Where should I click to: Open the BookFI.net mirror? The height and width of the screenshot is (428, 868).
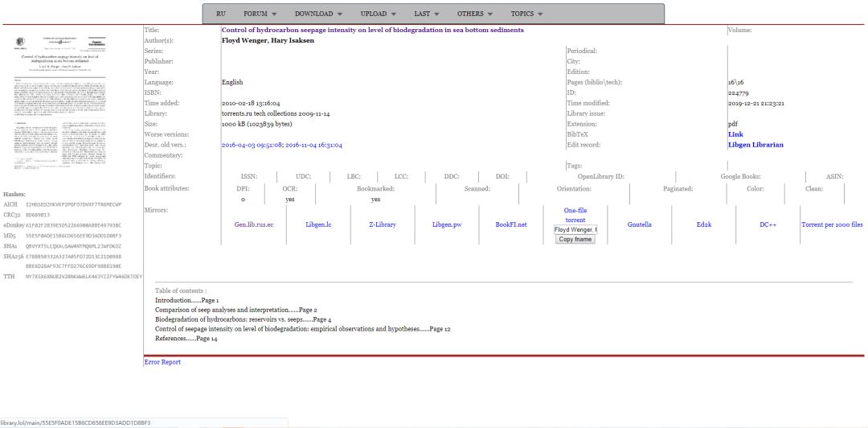(511, 224)
